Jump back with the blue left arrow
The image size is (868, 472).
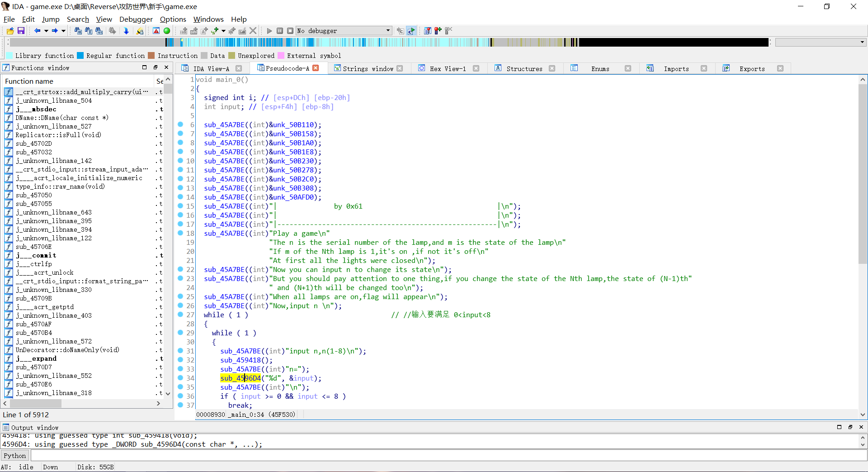38,31
